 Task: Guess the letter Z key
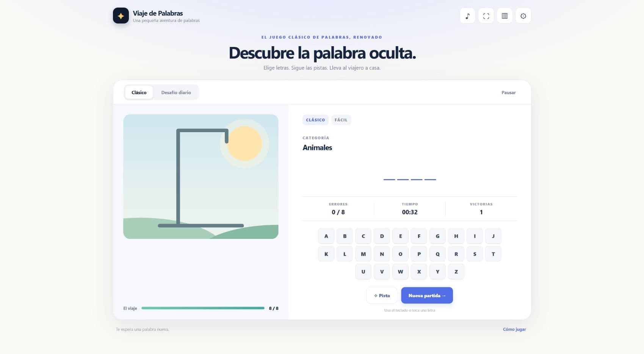point(456,271)
